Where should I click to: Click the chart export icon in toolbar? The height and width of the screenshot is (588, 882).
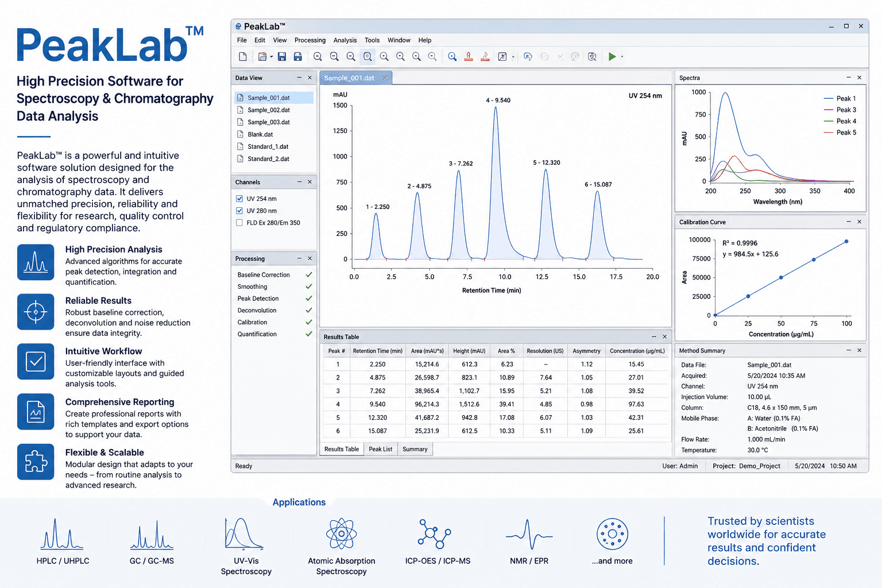(x=502, y=56)
